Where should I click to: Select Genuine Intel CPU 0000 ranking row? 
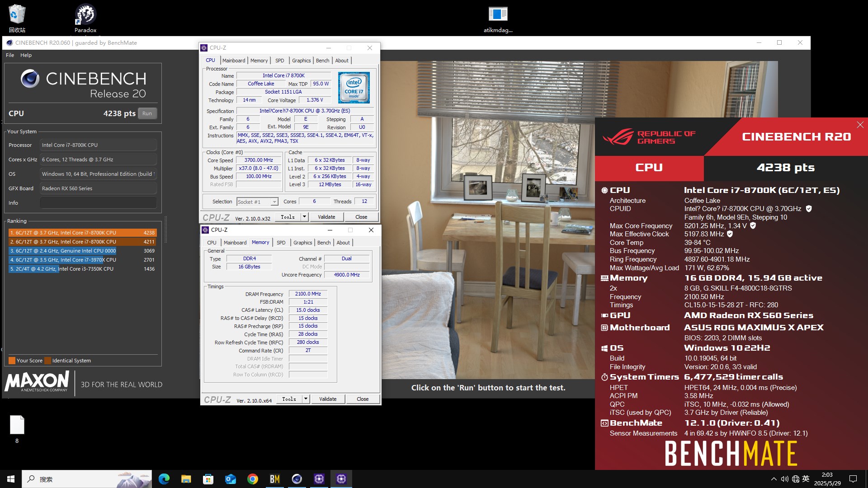tap(83, 251)
